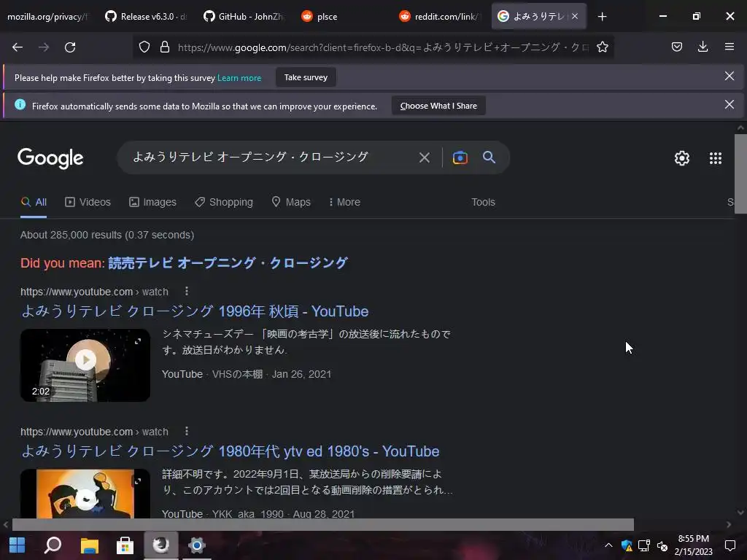
Task: Dismiss the Mozilla data sharing notice
Action: click(x=729, y=104)
